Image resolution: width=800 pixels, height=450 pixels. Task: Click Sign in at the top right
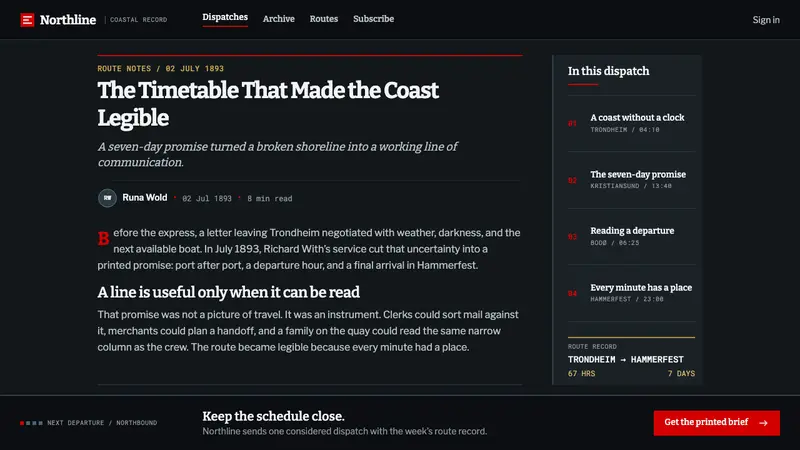[x=766, y=20]
